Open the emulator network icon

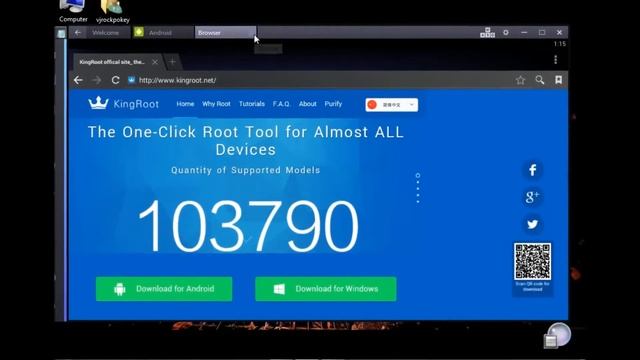(487, 33)
